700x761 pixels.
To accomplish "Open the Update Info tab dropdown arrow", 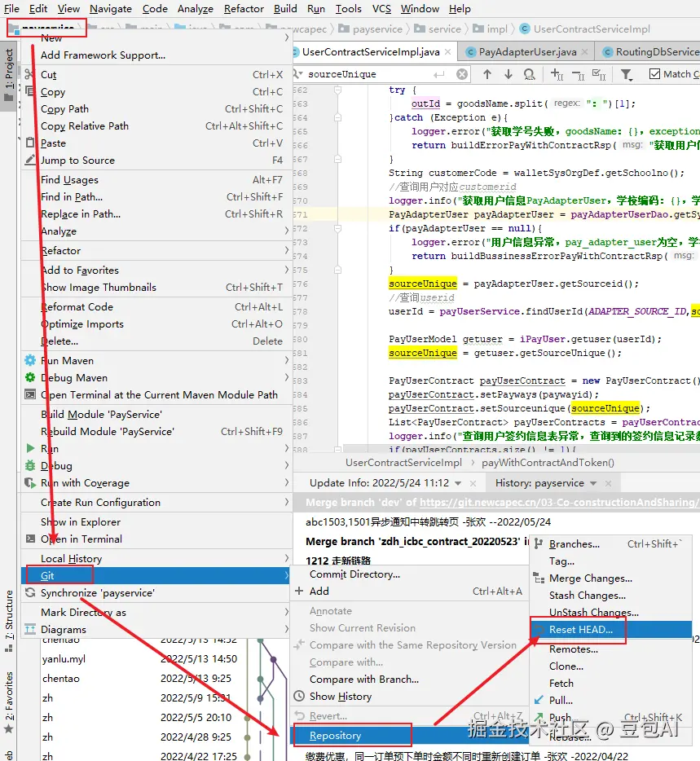I will tap(458, 483).
